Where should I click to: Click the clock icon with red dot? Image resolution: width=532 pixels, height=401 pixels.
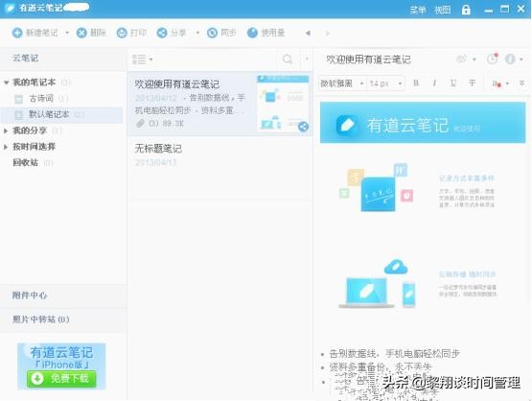(493, 59)
